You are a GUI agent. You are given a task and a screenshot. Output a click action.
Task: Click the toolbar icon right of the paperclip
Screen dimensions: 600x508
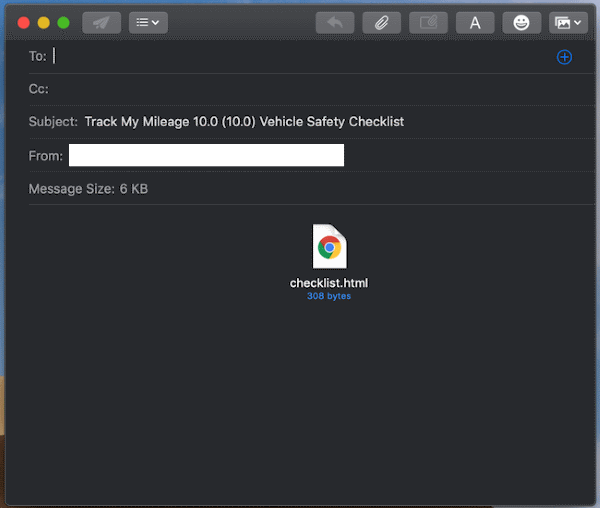pyautogui.click(x=428, y=22)
